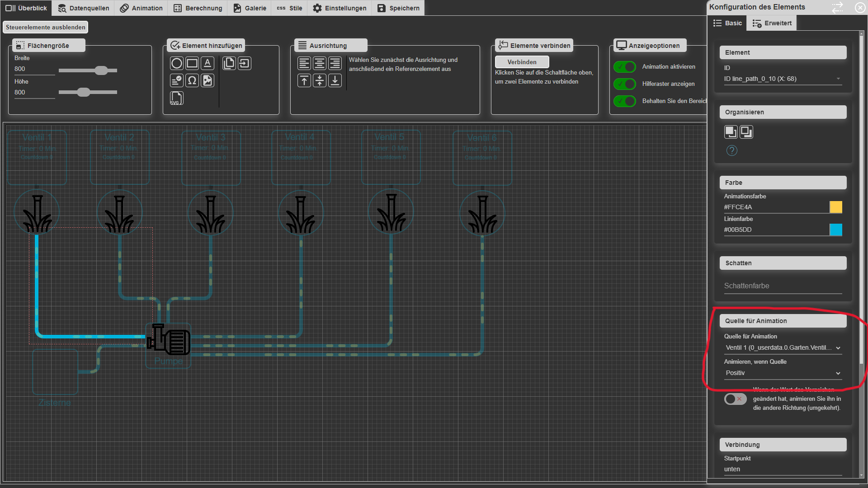
Task: Close the Konfiguration des Elements panel
Action: [860, 7]
